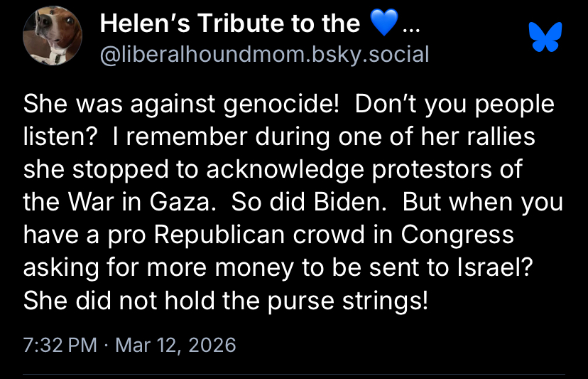Click the word "Biden." in the post
Screen dimensions: 588x379
pos(351,203)
